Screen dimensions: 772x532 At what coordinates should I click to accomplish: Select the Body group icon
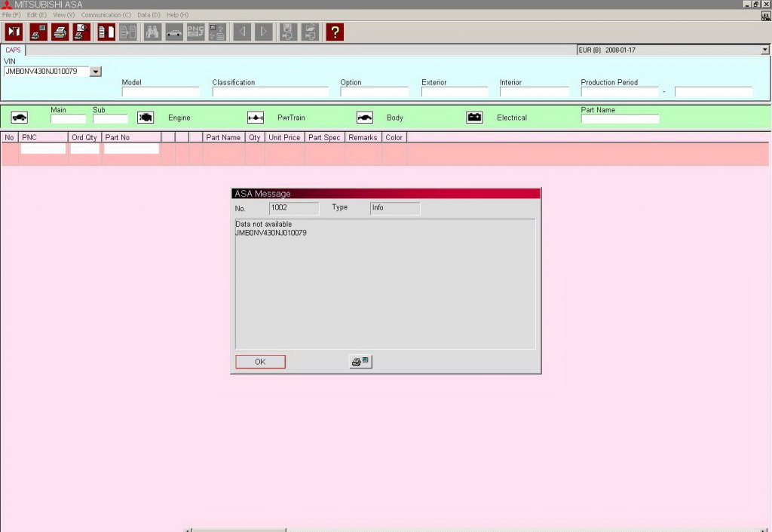click(x=365, y=118)
